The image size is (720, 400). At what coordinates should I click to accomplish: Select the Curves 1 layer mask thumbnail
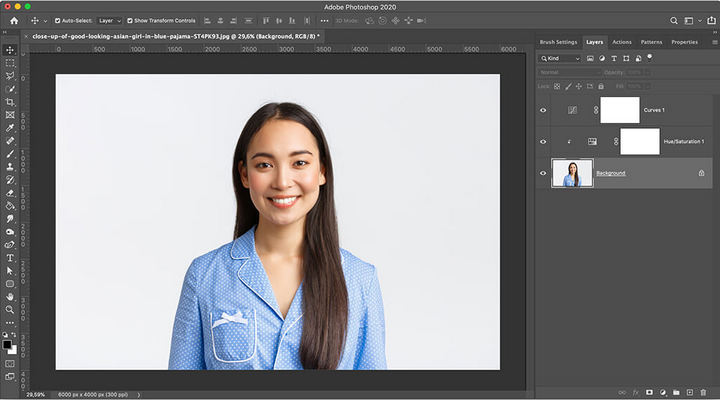(619, 110)
